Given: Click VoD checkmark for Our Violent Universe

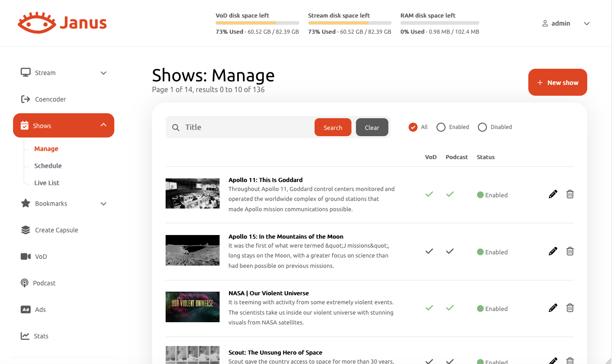Looking at the screenshot, I should 429,308.
